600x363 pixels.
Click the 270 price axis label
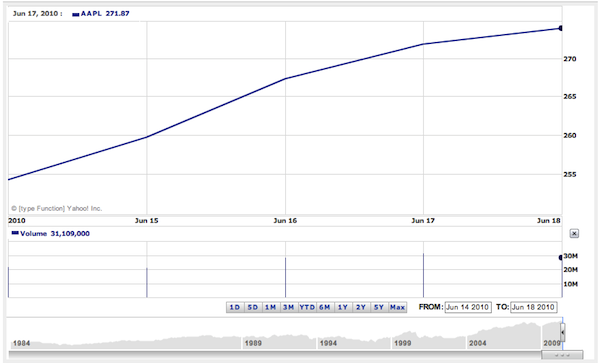click(x=570, y=59)
